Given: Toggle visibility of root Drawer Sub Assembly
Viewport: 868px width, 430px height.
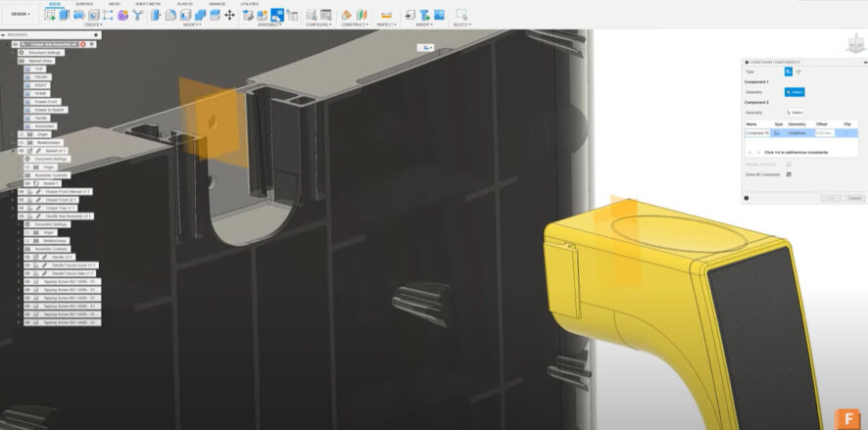Looking at the screenshot, I should coord(16,44).
